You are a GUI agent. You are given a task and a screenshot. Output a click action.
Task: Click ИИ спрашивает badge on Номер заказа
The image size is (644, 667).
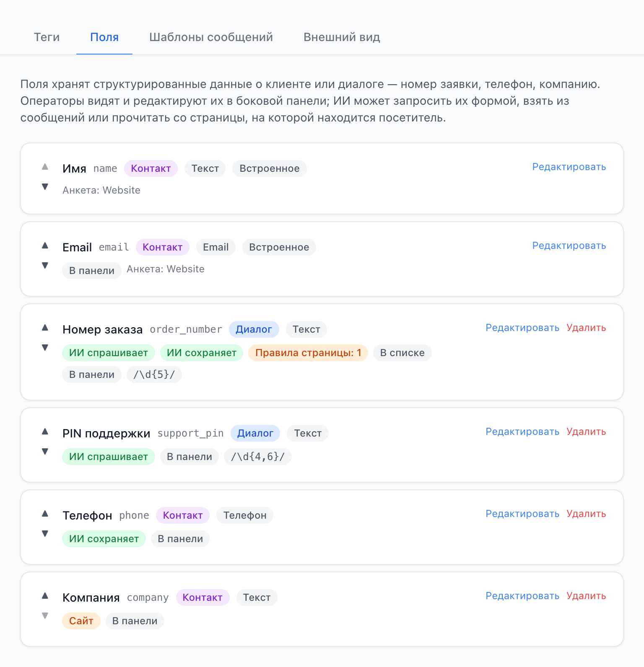coord(109,353)
